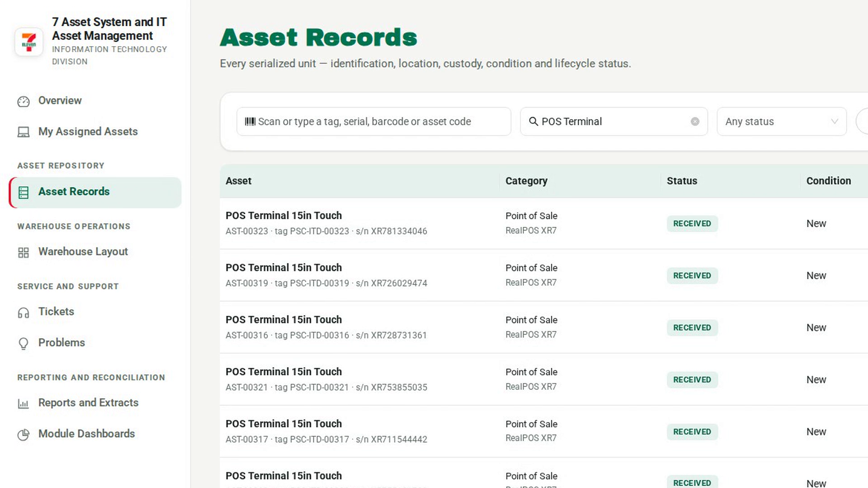This screenshot has height=488, width=868.
Task: Click RECEIVED badge for AST-00323
Action: [692, 224]
